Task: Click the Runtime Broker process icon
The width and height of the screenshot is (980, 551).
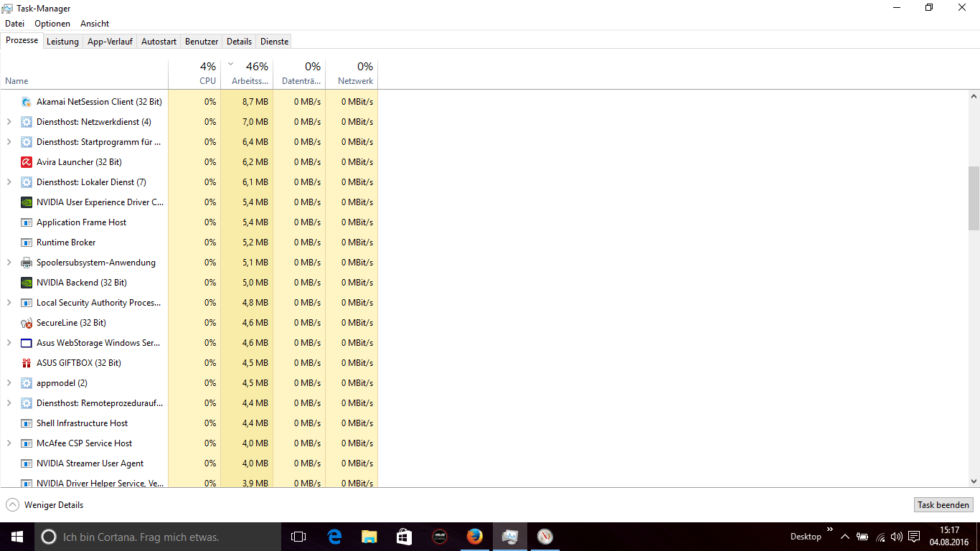Action: tap(27, 242)
